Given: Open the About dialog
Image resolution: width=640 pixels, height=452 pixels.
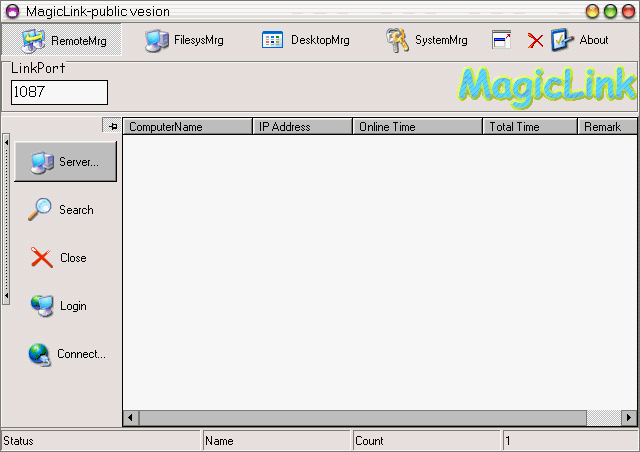Looking at the screenshot, I should point(581,40).
